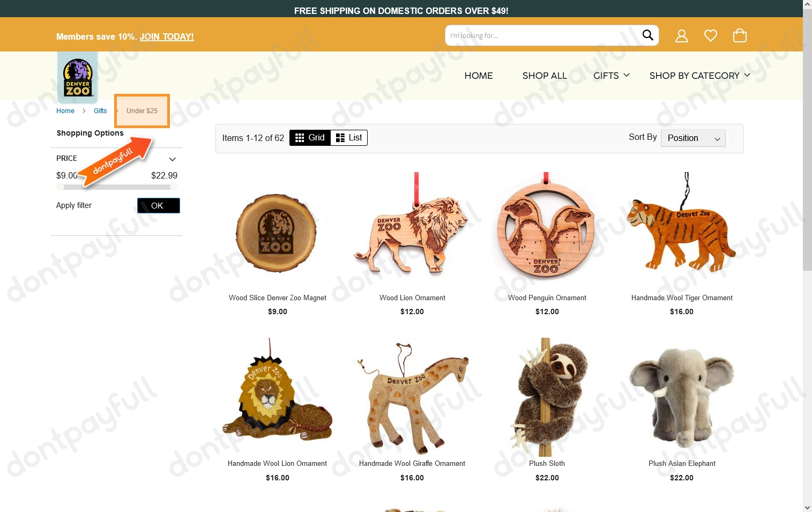
Task: Switch to List view mode
Action: coord(349,138)
